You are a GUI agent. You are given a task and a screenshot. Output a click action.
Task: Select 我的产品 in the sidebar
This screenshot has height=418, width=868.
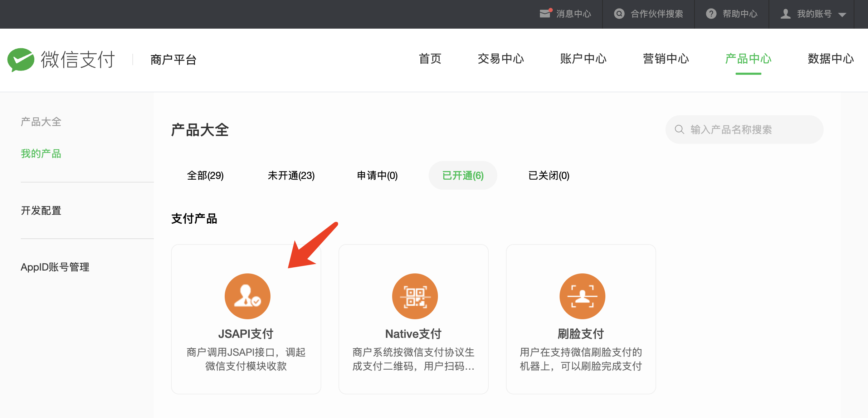point(41,154)
